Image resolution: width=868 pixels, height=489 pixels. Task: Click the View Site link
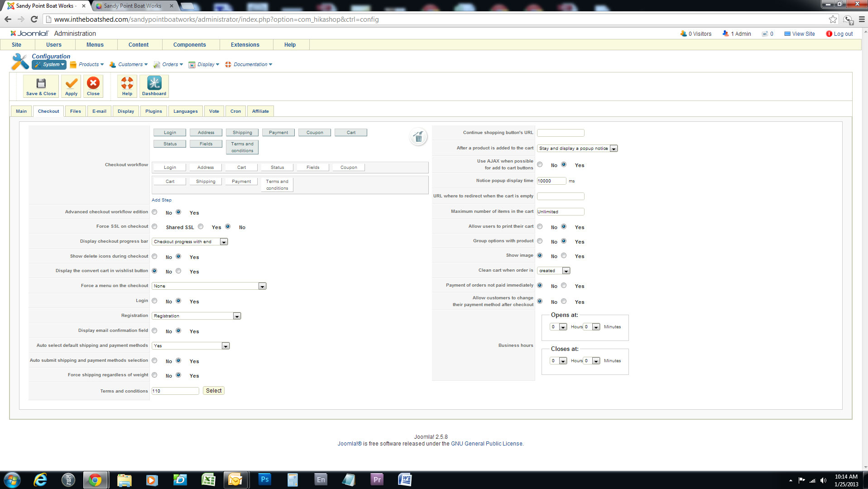pyautogui.click(x=800, y=34)
